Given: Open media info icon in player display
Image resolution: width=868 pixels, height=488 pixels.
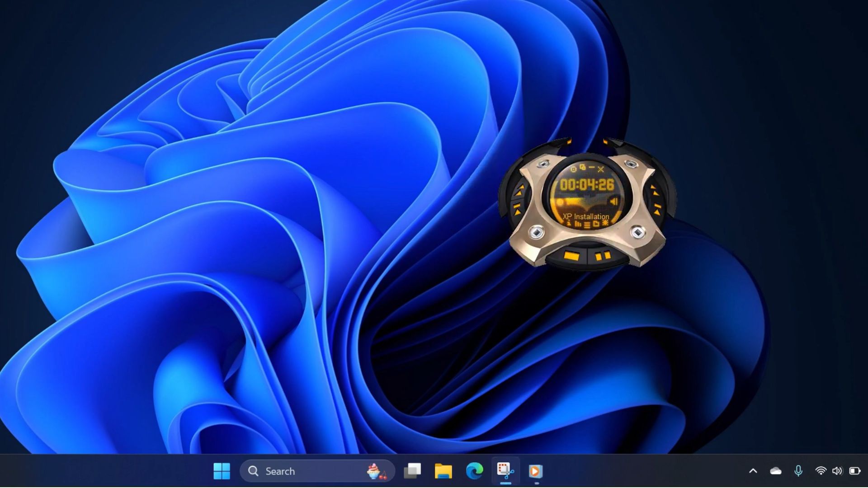Looking at the screenshot, I should 569,223.
